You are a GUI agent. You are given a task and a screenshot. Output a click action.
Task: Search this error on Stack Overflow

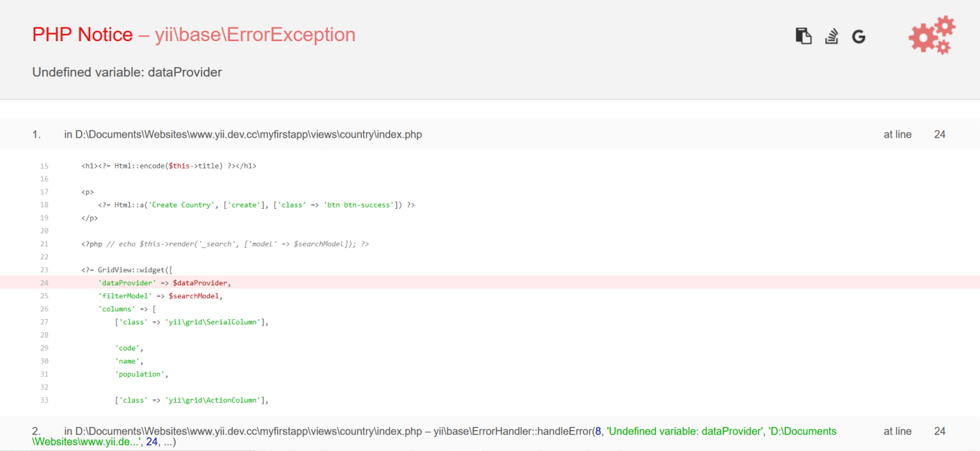point(831,36)
